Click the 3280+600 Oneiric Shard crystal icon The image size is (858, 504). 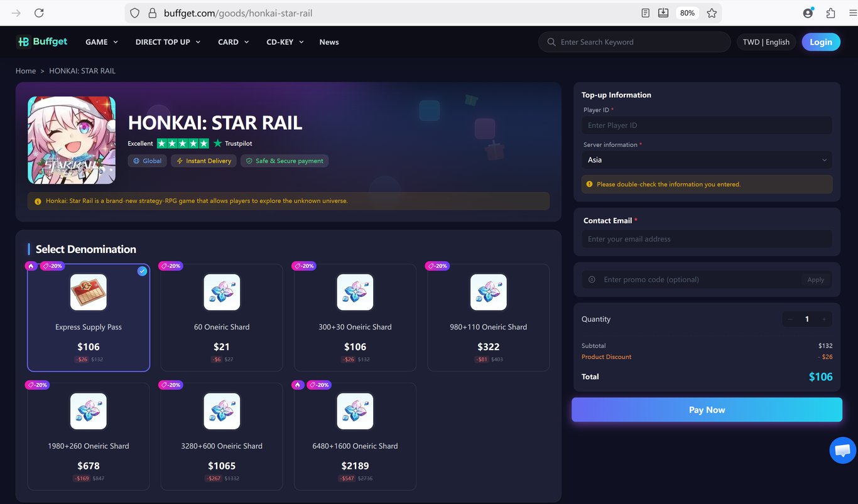(222, 411)
